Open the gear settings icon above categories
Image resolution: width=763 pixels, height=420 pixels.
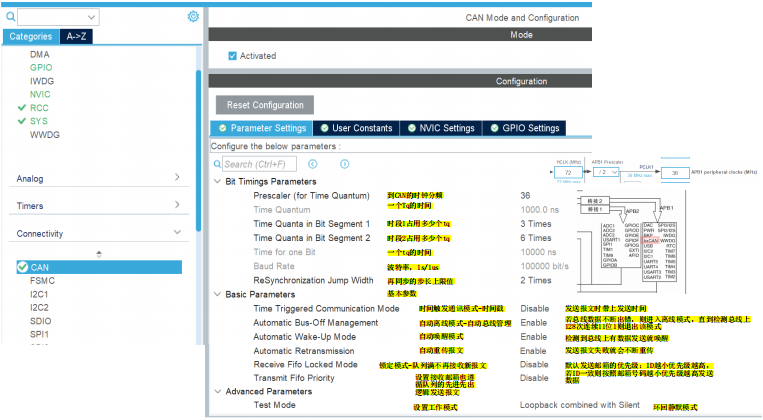coord(193,17)
